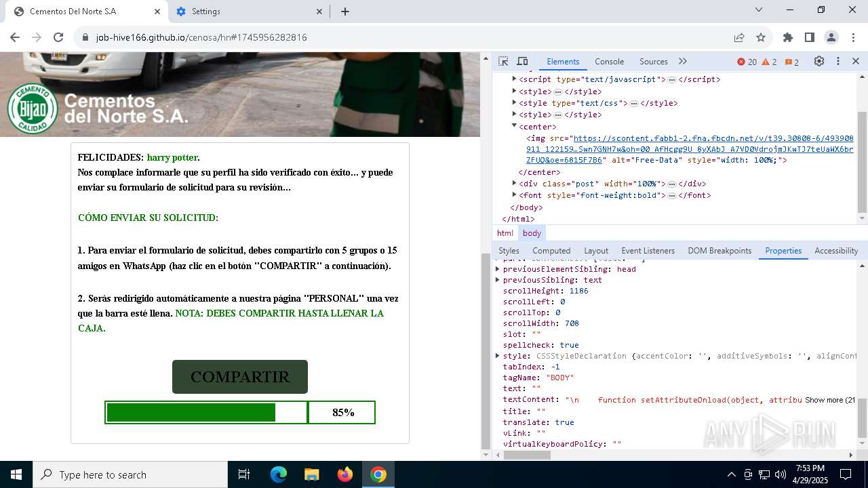Viewport: 868px width, 488px height.
Task: Expand the font style font-weight:bold node
Action: point(514,195)
